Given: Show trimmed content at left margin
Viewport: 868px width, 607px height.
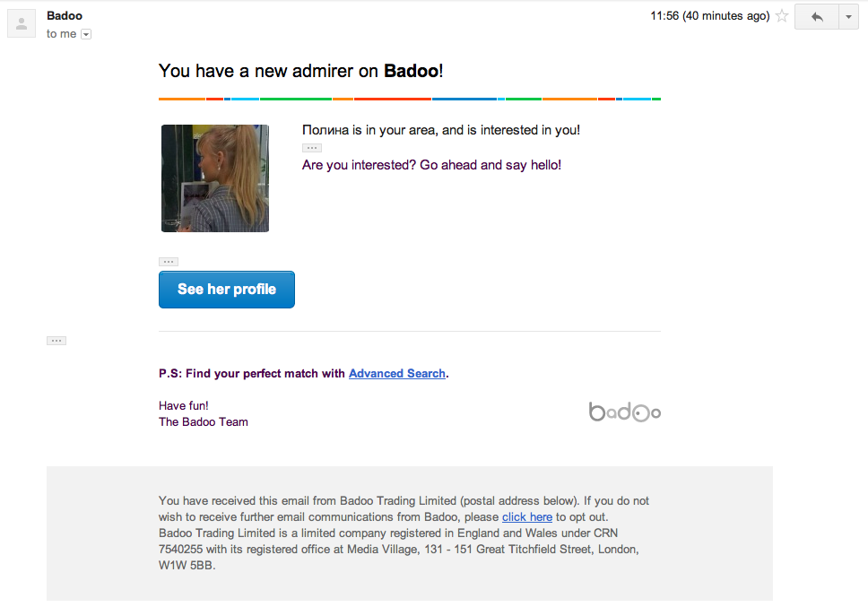Looking at the screenshot, I should coord(56,341).
